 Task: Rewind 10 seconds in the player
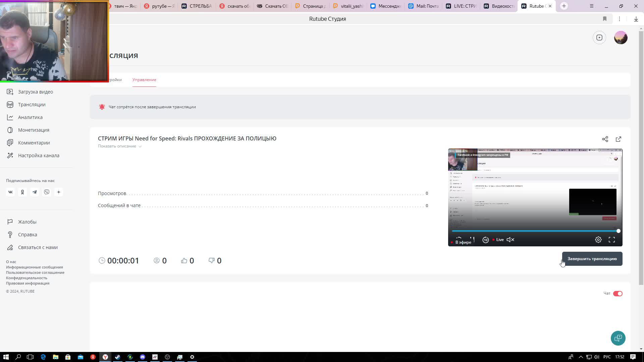[485, 240]
